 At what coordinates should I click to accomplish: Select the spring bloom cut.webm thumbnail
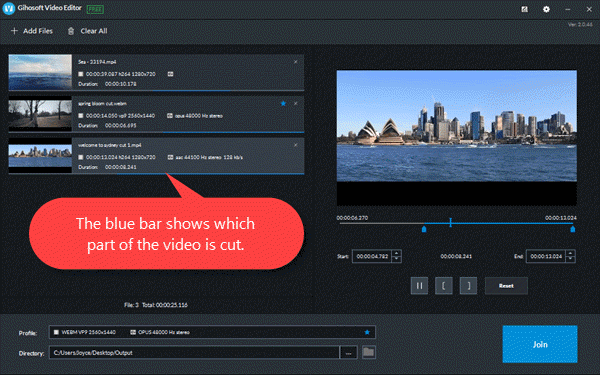tap(40, 114)
